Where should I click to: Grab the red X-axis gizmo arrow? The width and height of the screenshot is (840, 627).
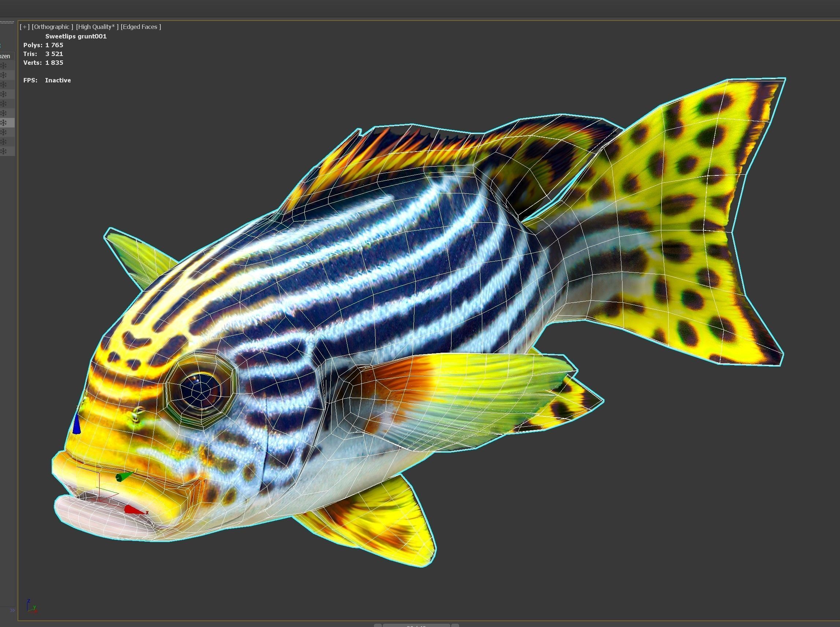click(x=135, y=510)
